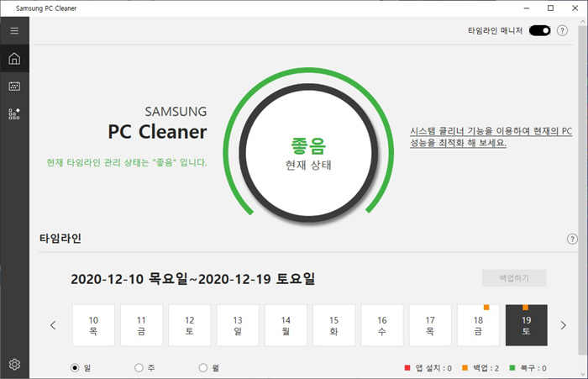Open the 시스템 클리너 optimization link
This screenshot has height=379, width=588.
pyautogui.click(x=491, y=137)
